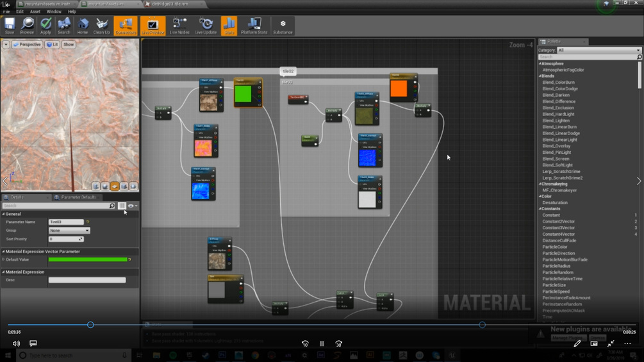Toggle Connectors display

coord(126,26)
